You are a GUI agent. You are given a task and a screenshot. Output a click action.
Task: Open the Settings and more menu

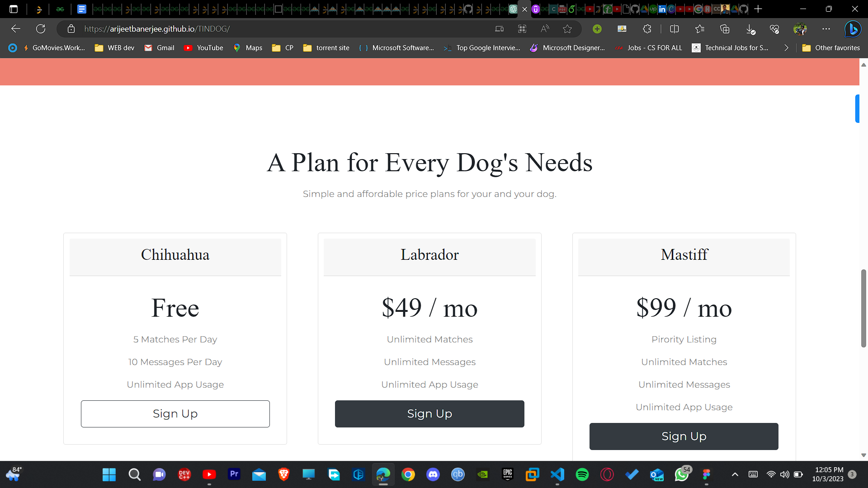[x=827, y=29]
